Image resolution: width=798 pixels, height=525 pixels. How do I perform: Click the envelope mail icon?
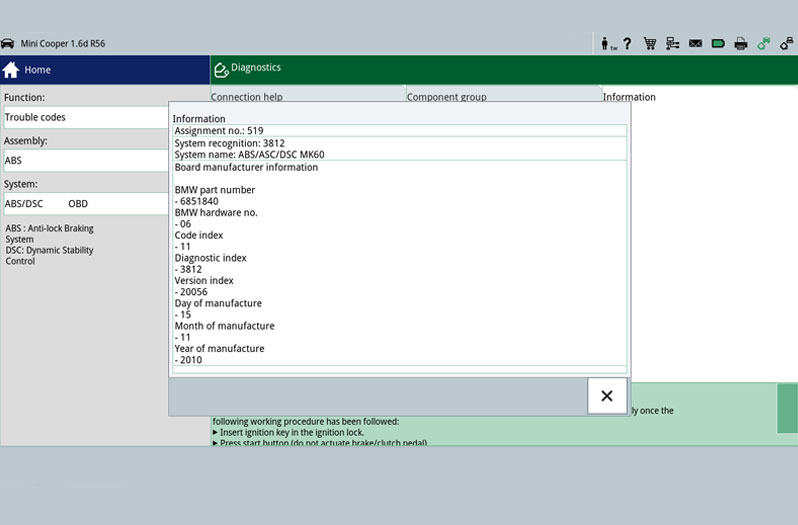click(695, 44)
